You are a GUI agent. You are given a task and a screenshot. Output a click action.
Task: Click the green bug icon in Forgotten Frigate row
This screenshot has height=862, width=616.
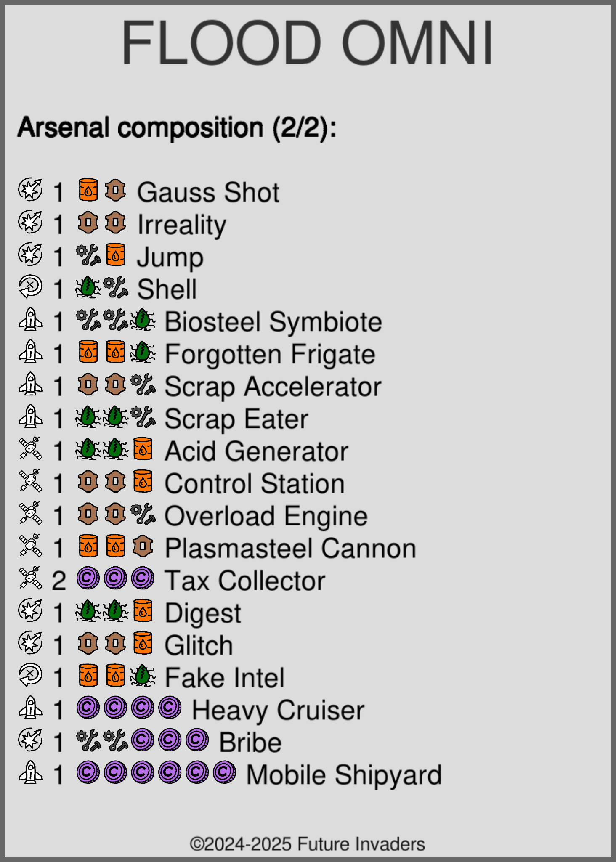click(x=143, y=352)
